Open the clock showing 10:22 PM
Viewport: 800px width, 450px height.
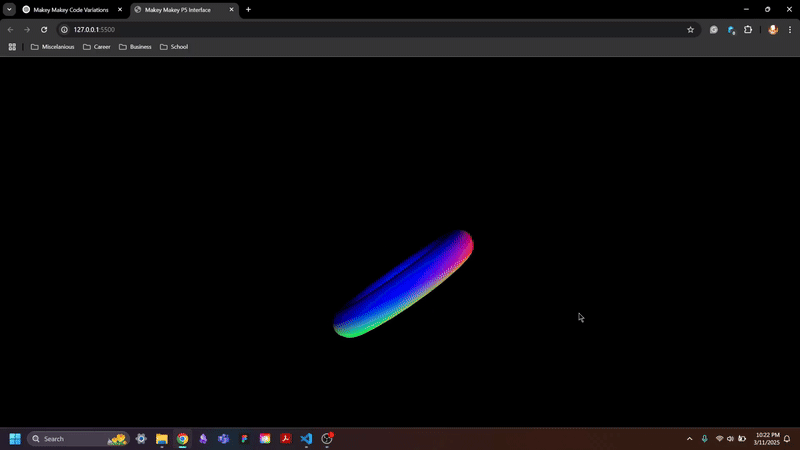(x=767, y=439)
